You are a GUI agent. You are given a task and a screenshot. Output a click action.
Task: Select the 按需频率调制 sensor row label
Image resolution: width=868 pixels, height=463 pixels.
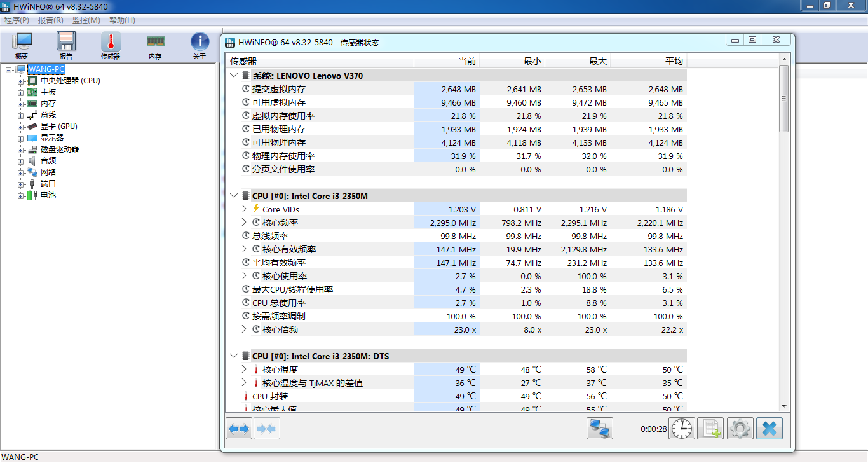click(279, 316)
